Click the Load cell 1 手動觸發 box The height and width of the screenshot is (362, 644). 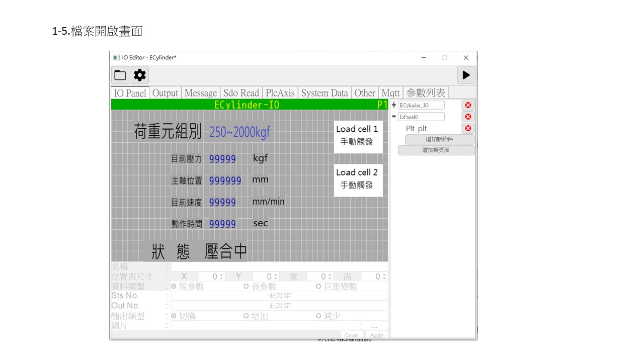pyautogui.click(x=357, y=136)
